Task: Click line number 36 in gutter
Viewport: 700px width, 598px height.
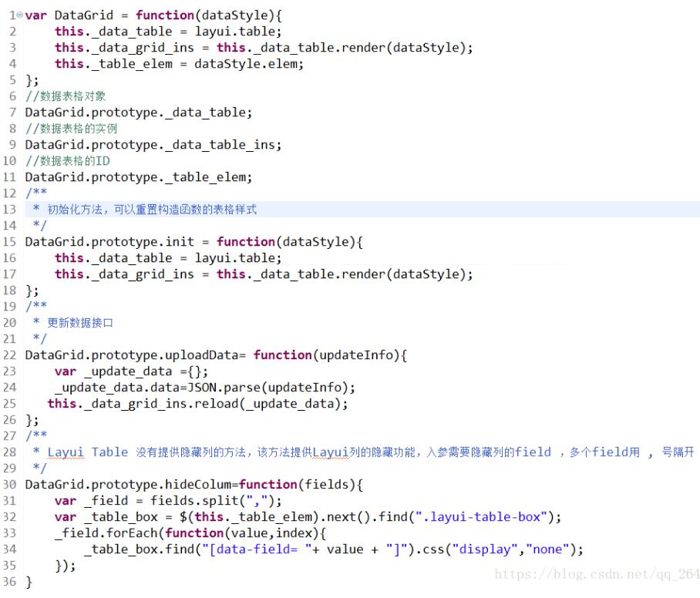Action: pos(9,582)
